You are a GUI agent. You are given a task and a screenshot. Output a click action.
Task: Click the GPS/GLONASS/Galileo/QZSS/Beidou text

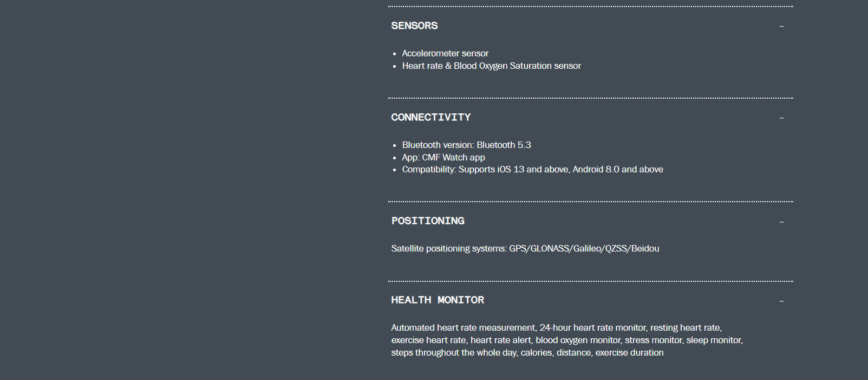pos(584,248)
